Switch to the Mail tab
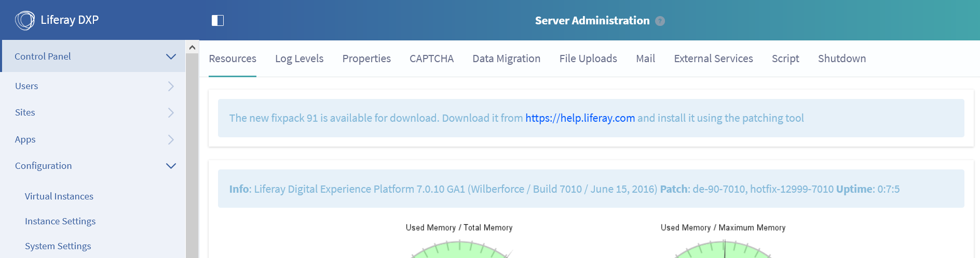 click(x=646, y=59)
